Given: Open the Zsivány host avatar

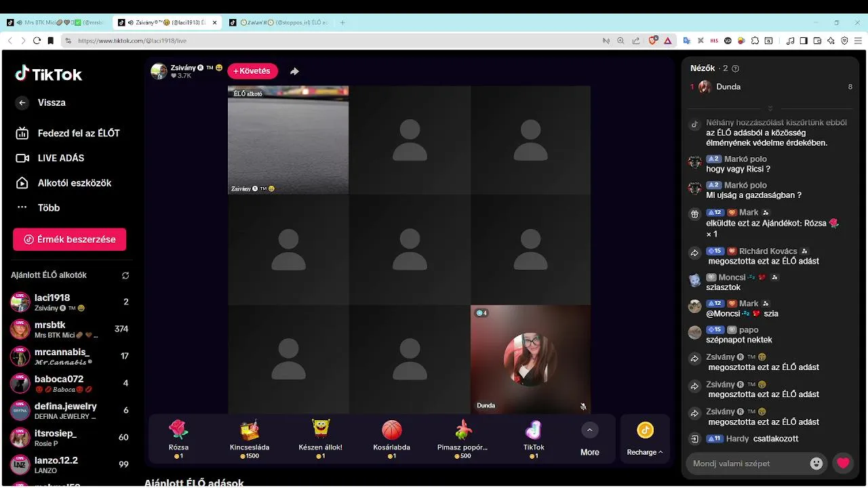Looking at the screenshot, I should click(x=159, y=71).
